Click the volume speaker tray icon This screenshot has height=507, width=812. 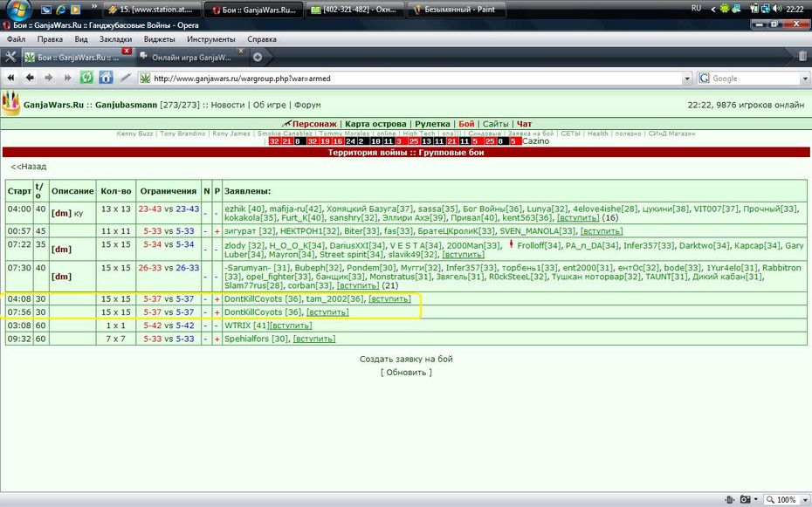[x=777, y=9]
